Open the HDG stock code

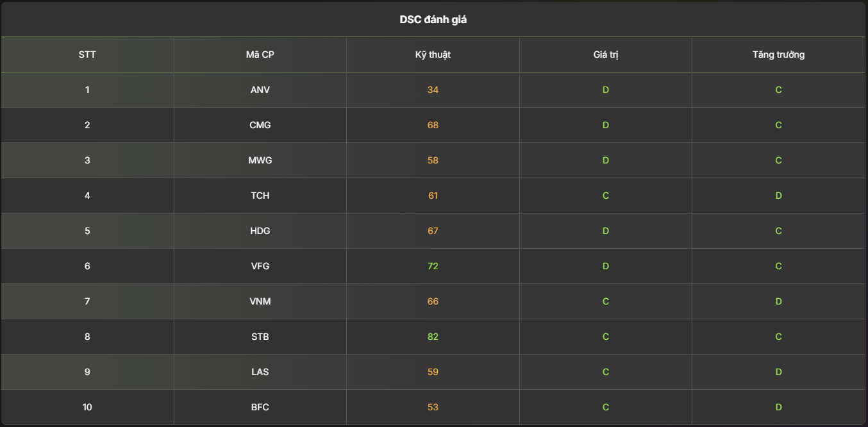(x=260, y=231)
